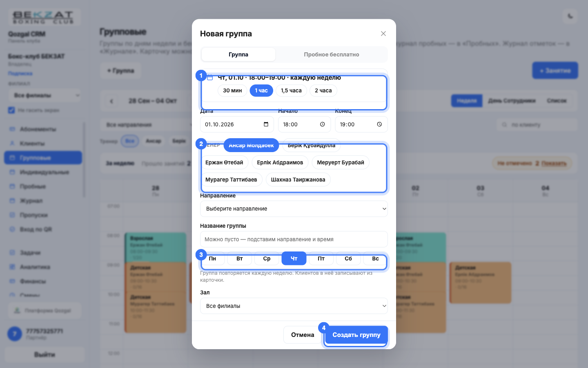Select the 30 мин duration chip
The width and height of the screenshot is (588, 368).
[232, 90]
